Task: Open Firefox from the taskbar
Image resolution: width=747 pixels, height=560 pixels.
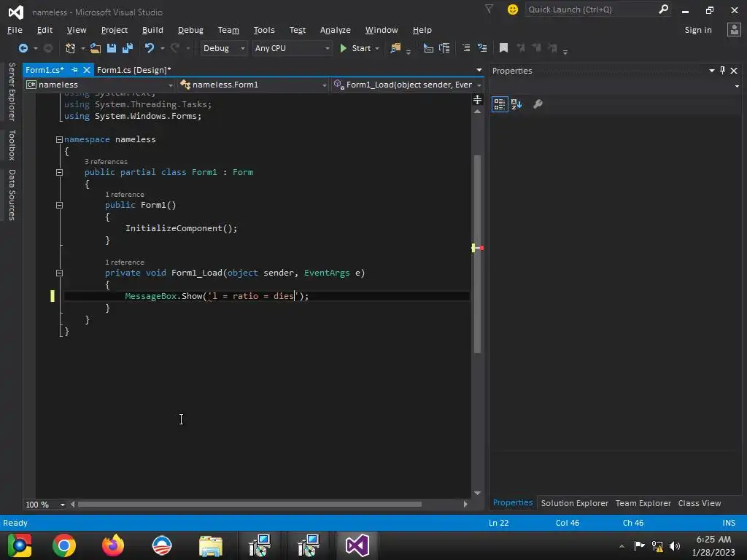Action: (113, 545)
